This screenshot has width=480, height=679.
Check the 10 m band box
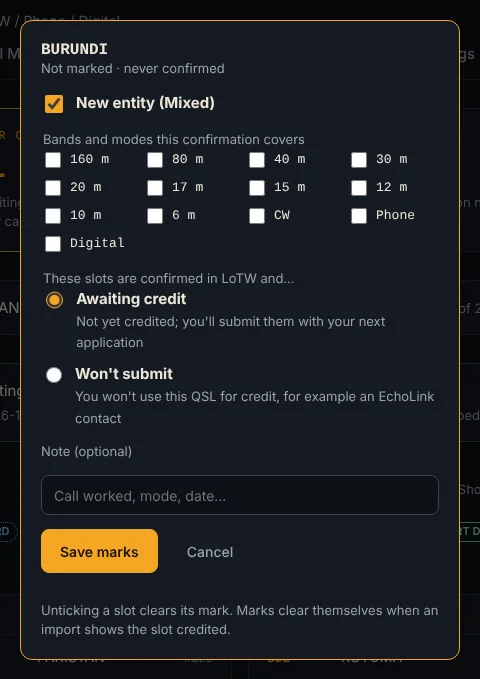click(53, 216)
